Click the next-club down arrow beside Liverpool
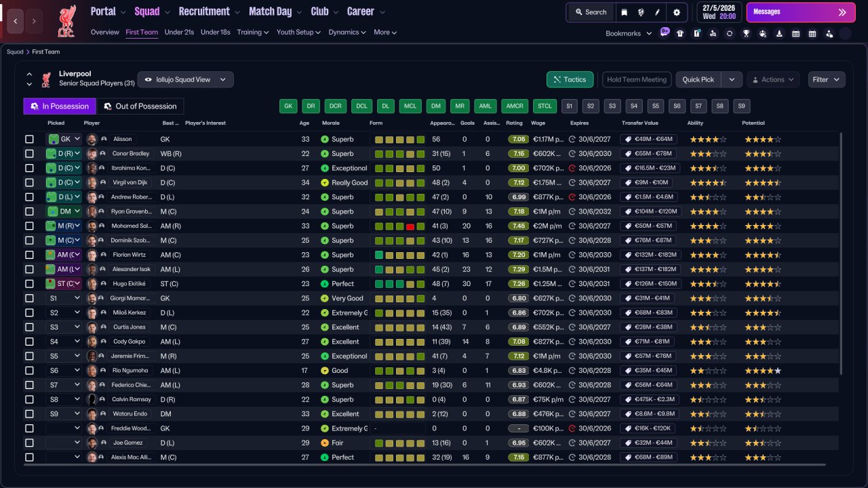Image resolution: width=868 pixels, height=488 pixels. pyautogui.click(x=29, y=85)
